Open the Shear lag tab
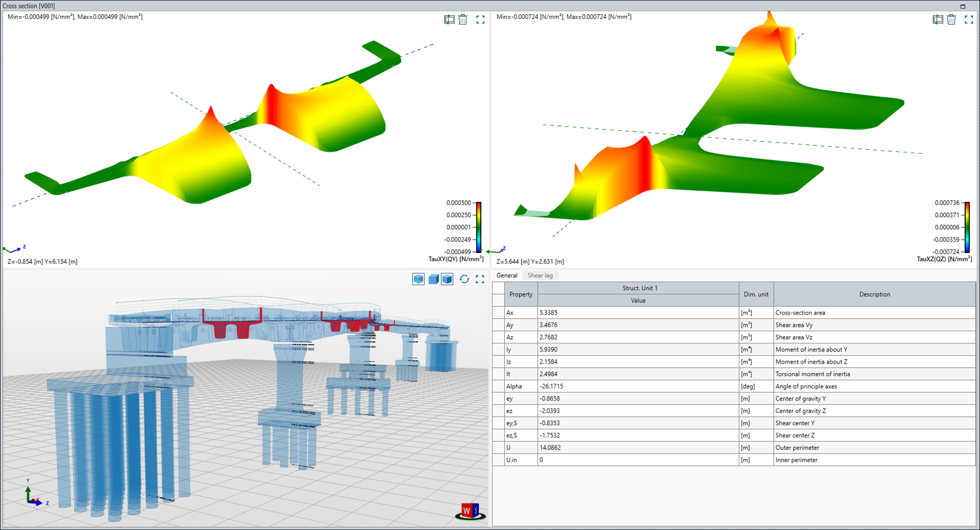Screen dimensions: 980x530 [540, 275]
